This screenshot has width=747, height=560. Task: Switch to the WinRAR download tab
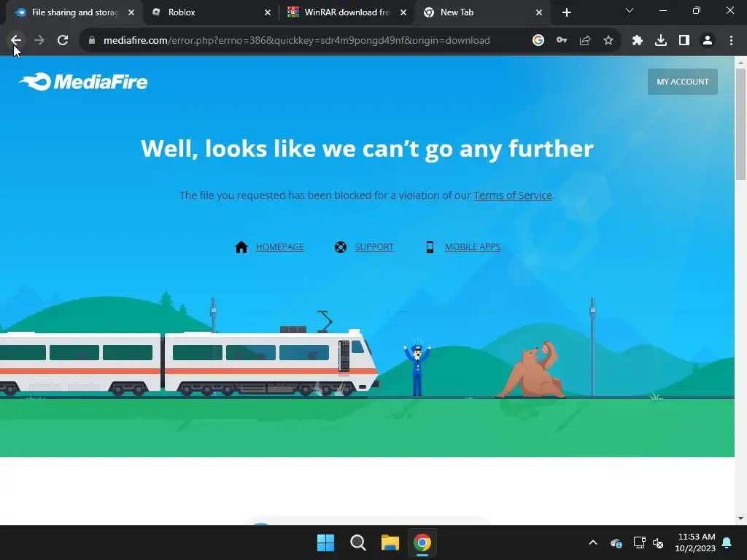point(347,12)
